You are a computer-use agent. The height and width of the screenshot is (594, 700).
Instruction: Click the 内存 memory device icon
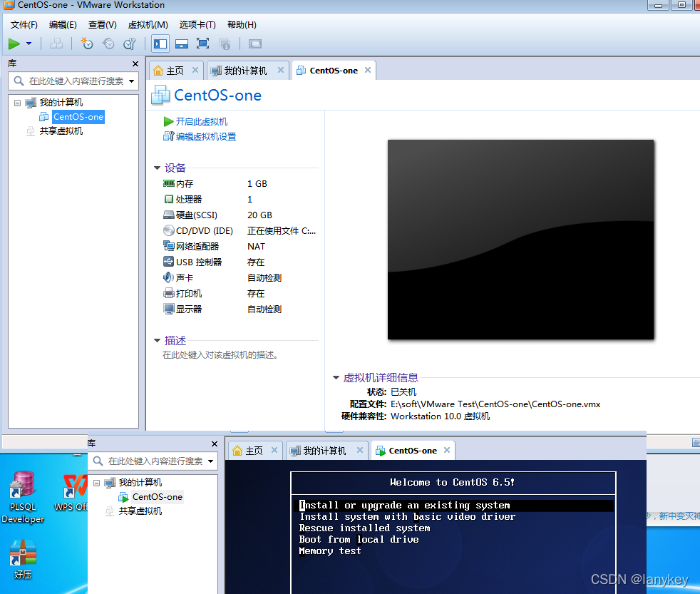(x=169, y=183)
